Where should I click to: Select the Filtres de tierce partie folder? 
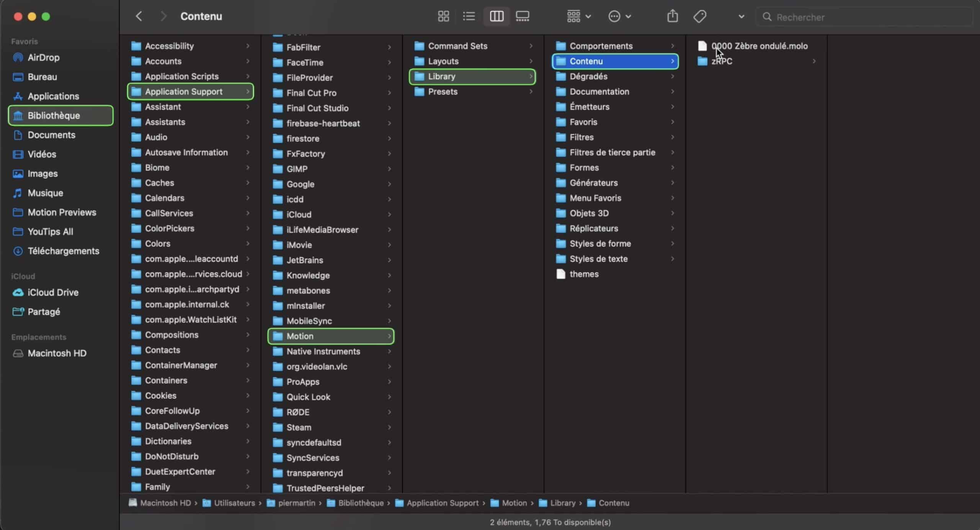[x=615, y=152]
